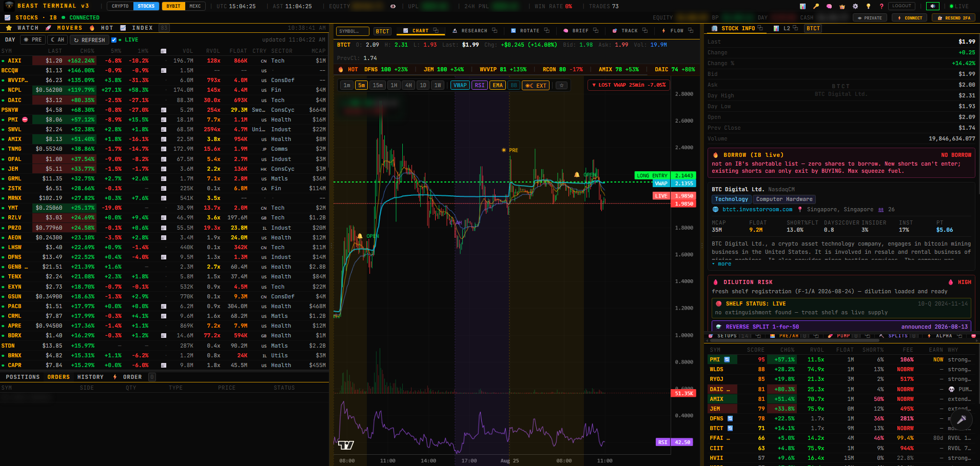Image resolution: width=980 pixels, height=466 pixels.
Task: Switch to the CRYPTO market tab
Action: [x=120, y=6]
